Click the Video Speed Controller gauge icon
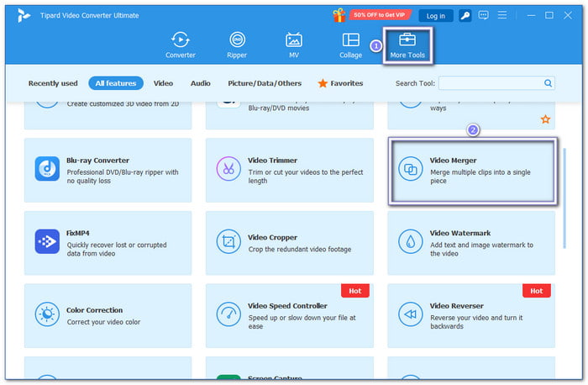This screenshot has width=588, height=385. [x=228, y=314]
